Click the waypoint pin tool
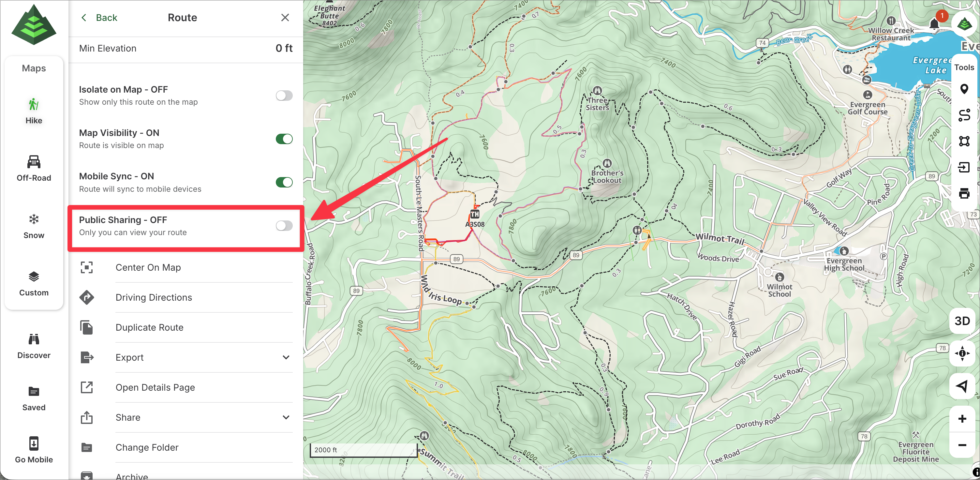 [x=964, y=89]
